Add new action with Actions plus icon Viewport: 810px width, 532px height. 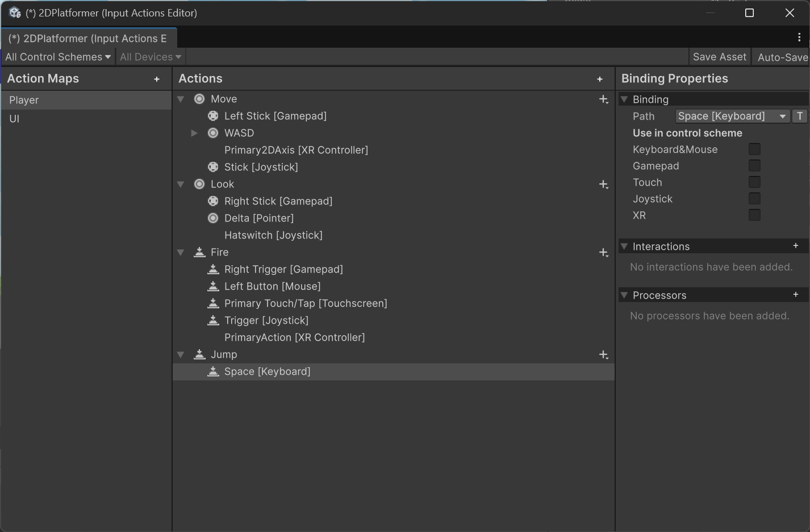point(600,79)
